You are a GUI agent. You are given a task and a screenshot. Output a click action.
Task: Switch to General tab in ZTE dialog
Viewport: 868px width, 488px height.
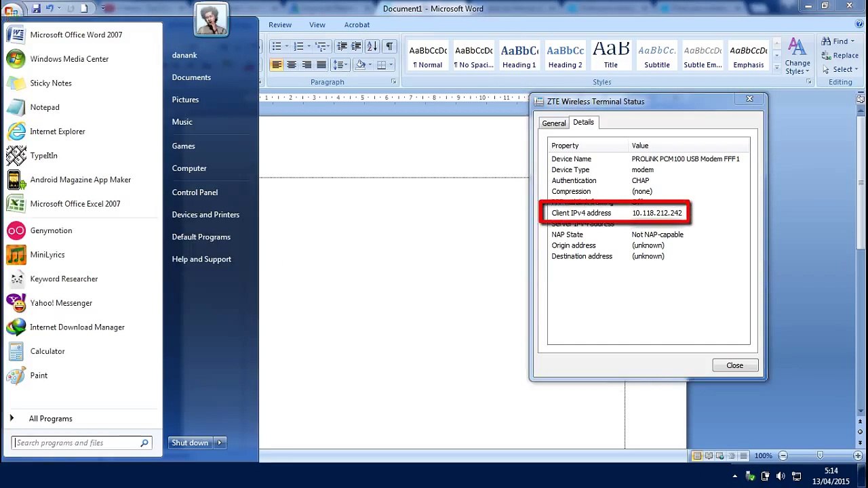(x=553, y=123)
